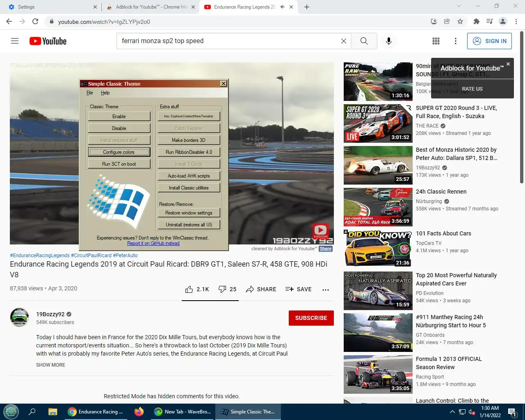Open File Explorer from taskbar
The height and width of the screenshot is (420, 525).
52,411
